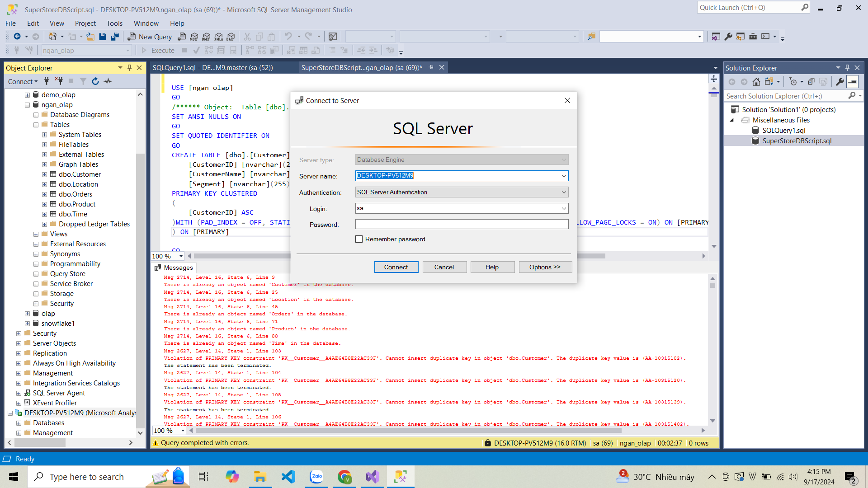Image resolution: width=868 pixels, height=488 pixels.
Task: Click the Activity Monitor icon in Object Explorer
Action: 108,81
